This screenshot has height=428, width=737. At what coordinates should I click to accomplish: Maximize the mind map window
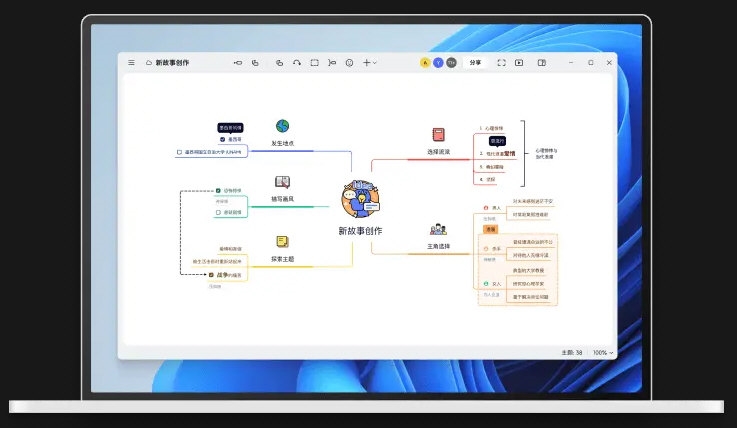click(591, 62)
